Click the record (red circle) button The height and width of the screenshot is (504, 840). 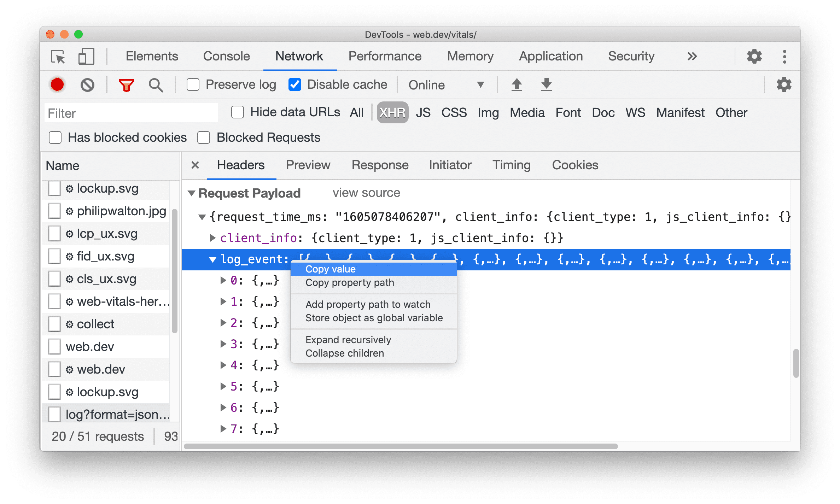click(57, 84)
